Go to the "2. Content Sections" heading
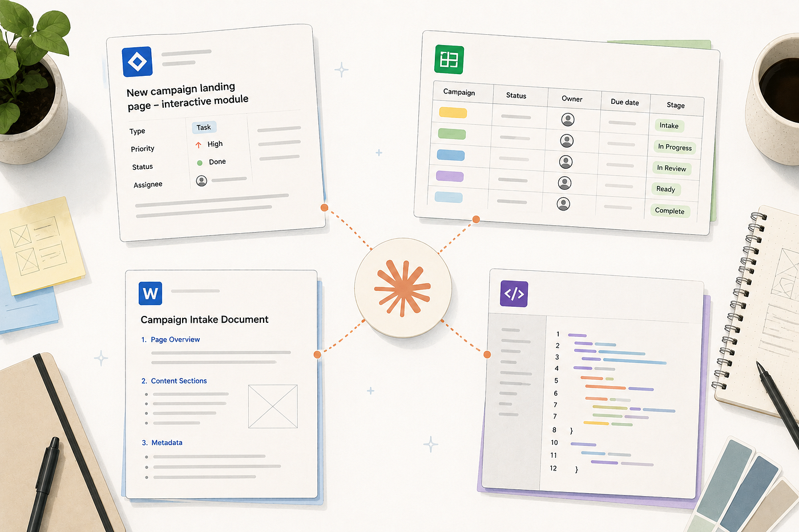This screenshot has width=799, height=532. pos(174,381)
